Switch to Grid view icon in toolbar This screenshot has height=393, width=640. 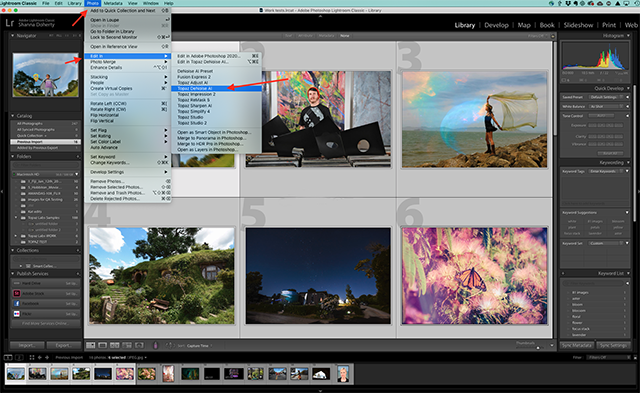point(91,345)
